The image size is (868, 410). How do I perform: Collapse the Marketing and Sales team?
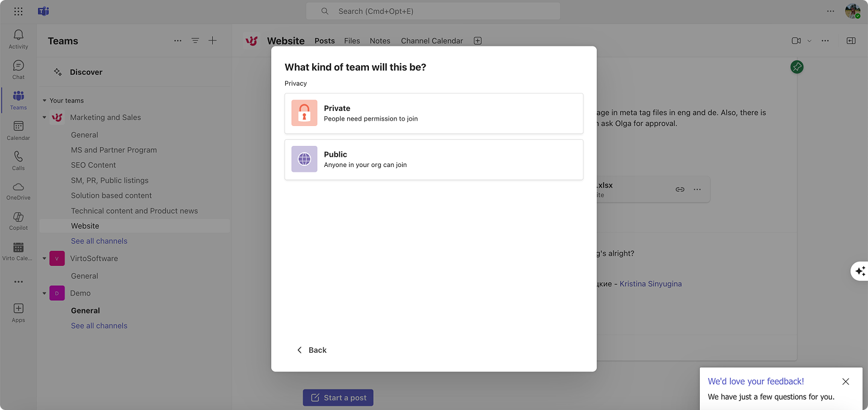coord(44,118)
